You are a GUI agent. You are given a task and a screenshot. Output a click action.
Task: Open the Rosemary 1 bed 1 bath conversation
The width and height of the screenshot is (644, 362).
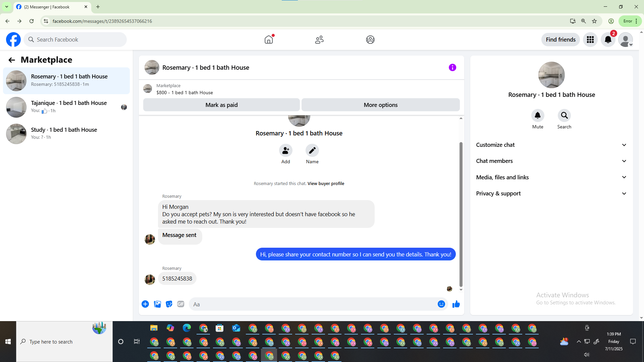(66, 81)
